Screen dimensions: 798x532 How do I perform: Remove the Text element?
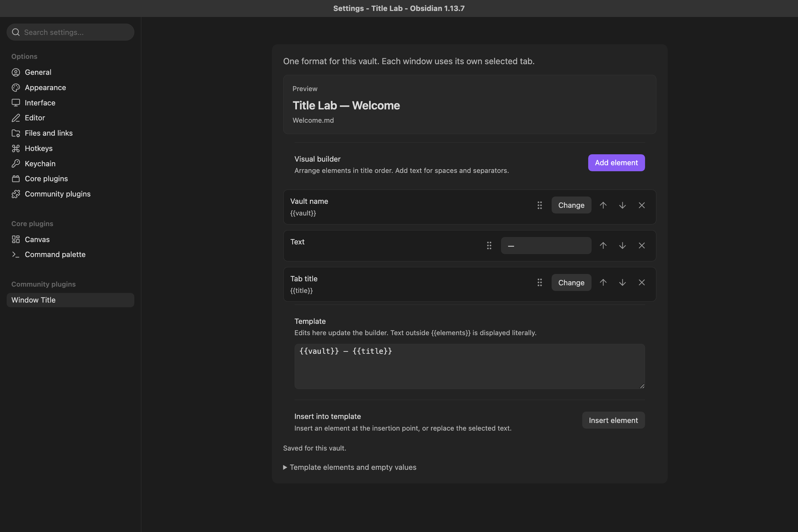pos(642,246)
